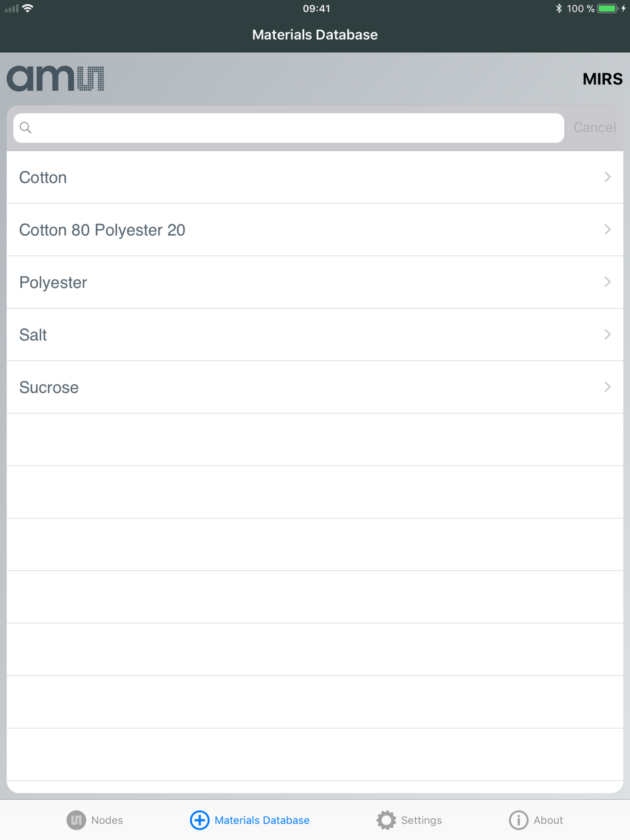Viewport: 630px width, 840px height.
Task: Tap the Bluetooth status icon
Action: (559, 8)
